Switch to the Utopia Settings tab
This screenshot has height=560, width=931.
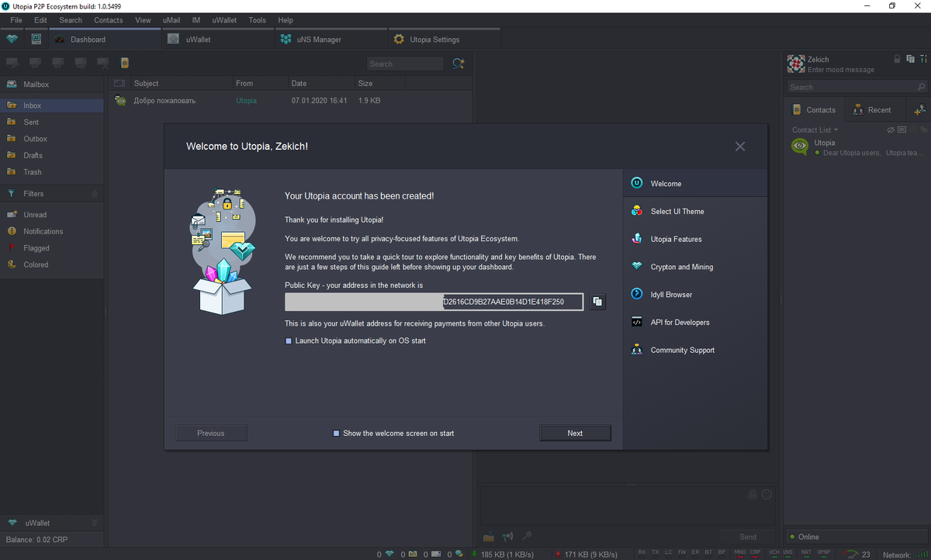point(444,40)
